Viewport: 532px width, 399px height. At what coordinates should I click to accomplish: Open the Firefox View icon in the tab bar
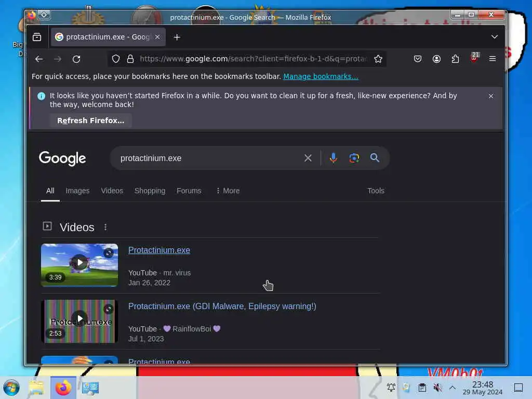[37, 37]
